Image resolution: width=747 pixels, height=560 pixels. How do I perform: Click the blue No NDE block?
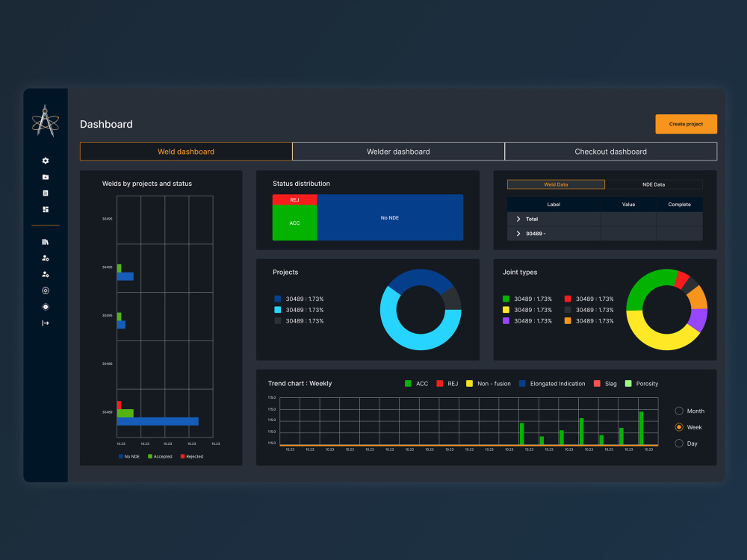(390, 217)
